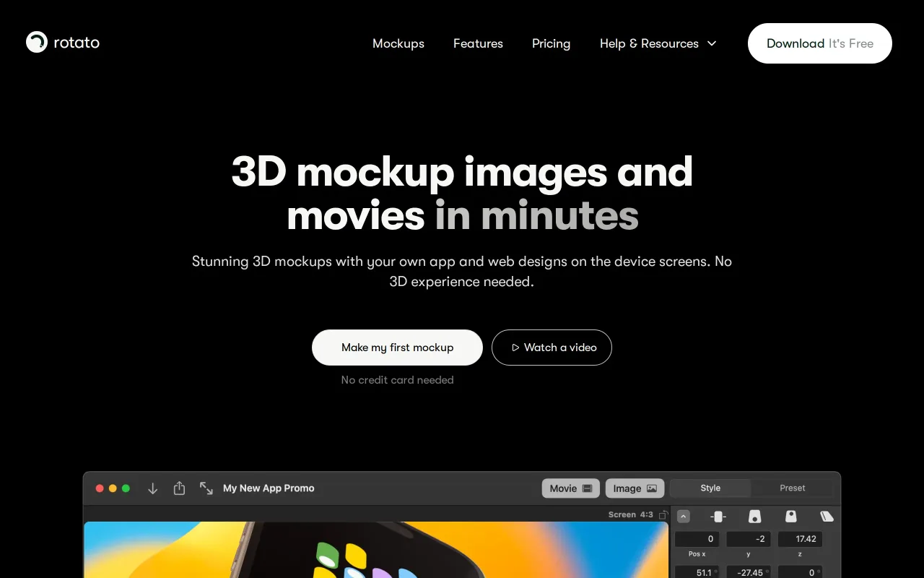Screen dimensions: 924x578
Task: Click the screen rotate icon next to 4:3
Action: (x=663, y=514)
